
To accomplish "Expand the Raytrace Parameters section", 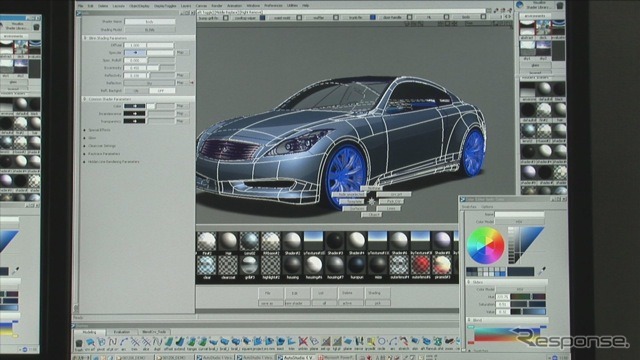I will [84, 154].
